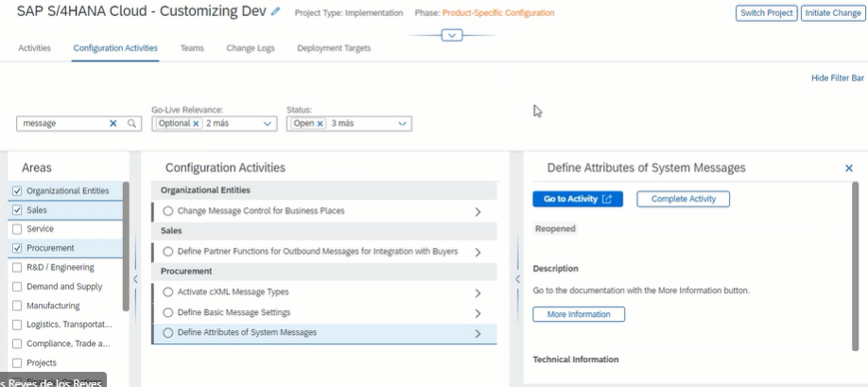
Task: Click the More Information button
Action: pos(579,314)
